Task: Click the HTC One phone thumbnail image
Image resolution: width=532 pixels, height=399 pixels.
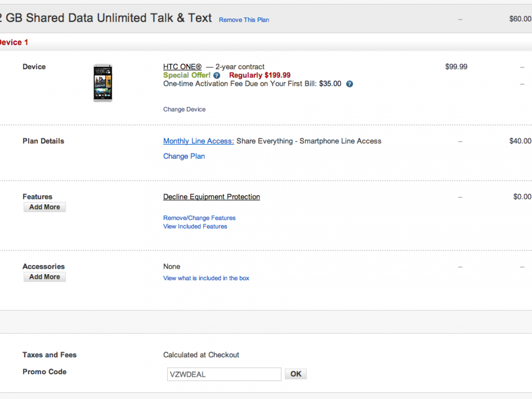Action: 102,83
